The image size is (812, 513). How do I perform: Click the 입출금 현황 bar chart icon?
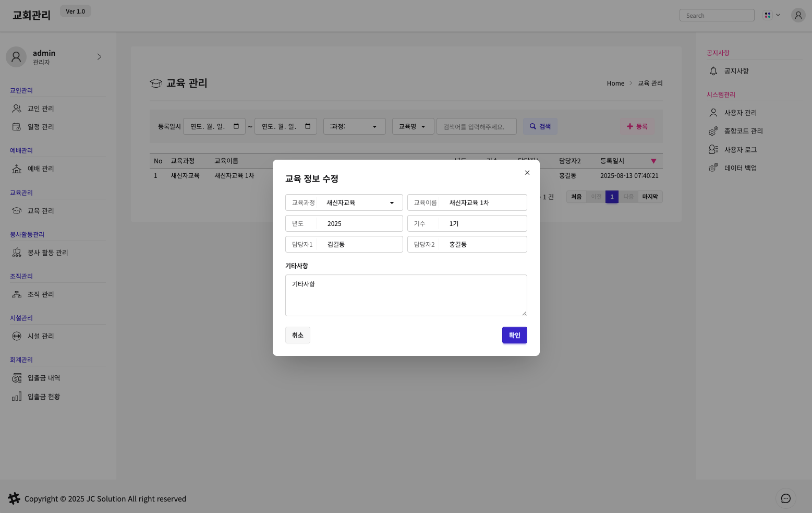pyautogui.click(x=17, y=397)
